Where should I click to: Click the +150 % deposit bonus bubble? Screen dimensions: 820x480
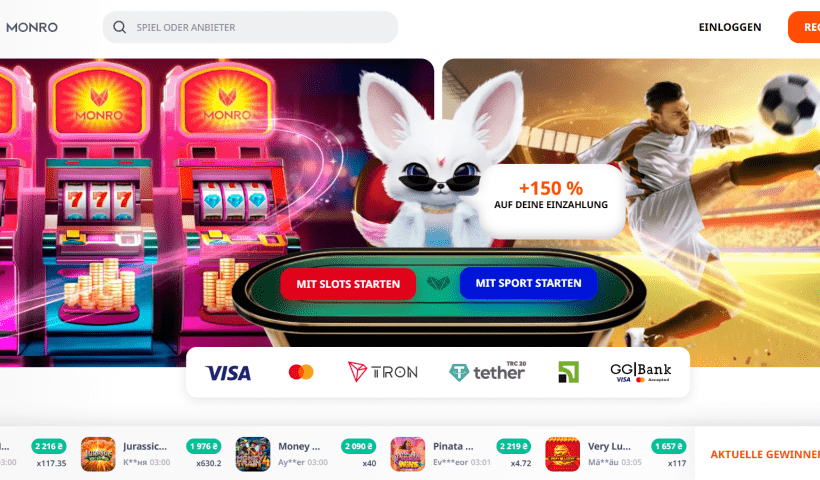pos(551,195)
